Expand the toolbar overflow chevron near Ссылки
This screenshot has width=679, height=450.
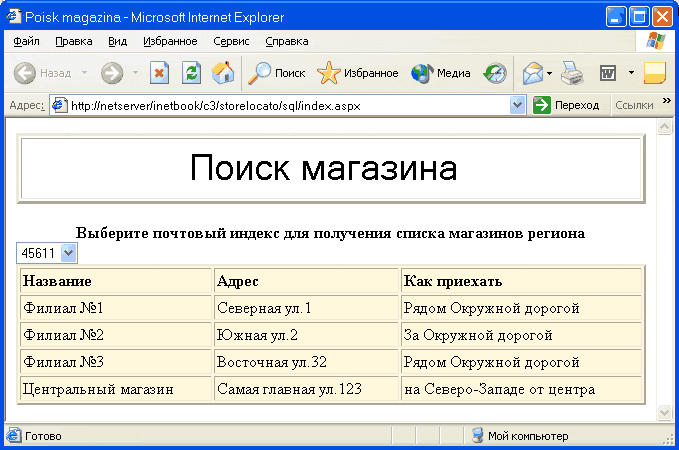666,101
